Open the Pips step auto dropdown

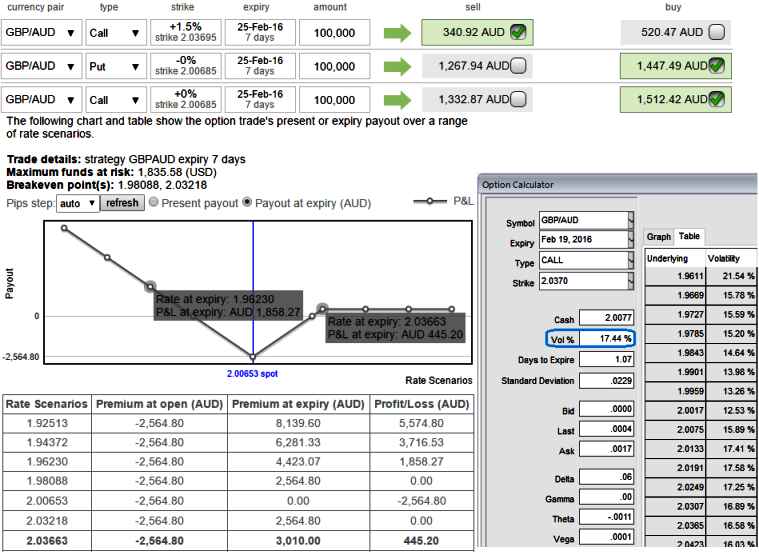(x=78, y=203)
